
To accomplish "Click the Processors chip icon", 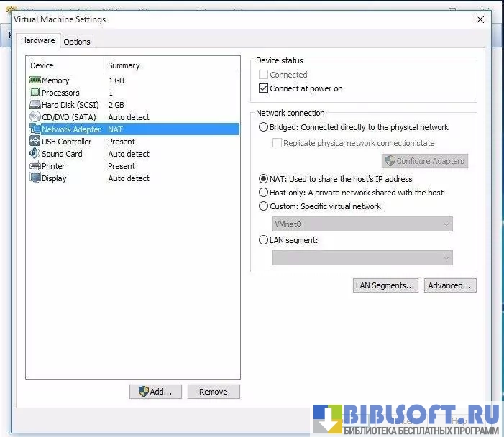I will (35, 93).
